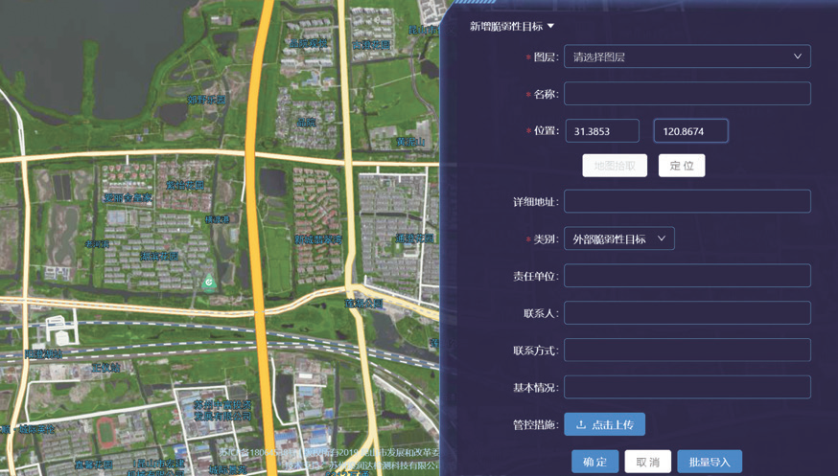Click the 责任单位 responsible unit field
This screenshot has width=838, height=476.
[686, 276]
